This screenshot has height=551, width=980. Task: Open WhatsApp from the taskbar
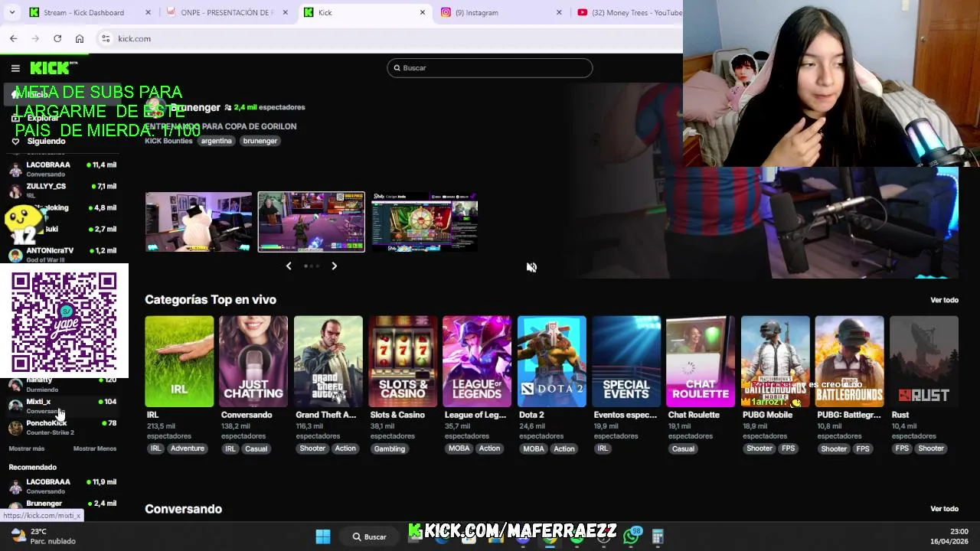coord(631,536)
